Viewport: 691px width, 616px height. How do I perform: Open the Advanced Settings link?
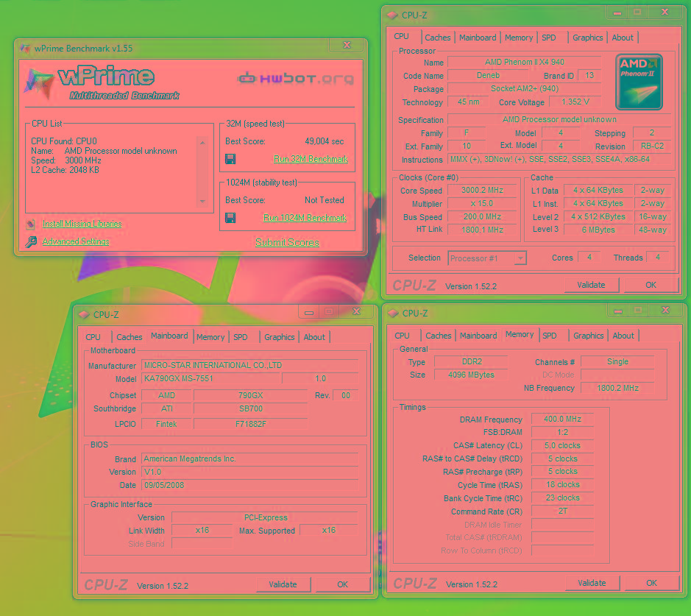point(76,241)
